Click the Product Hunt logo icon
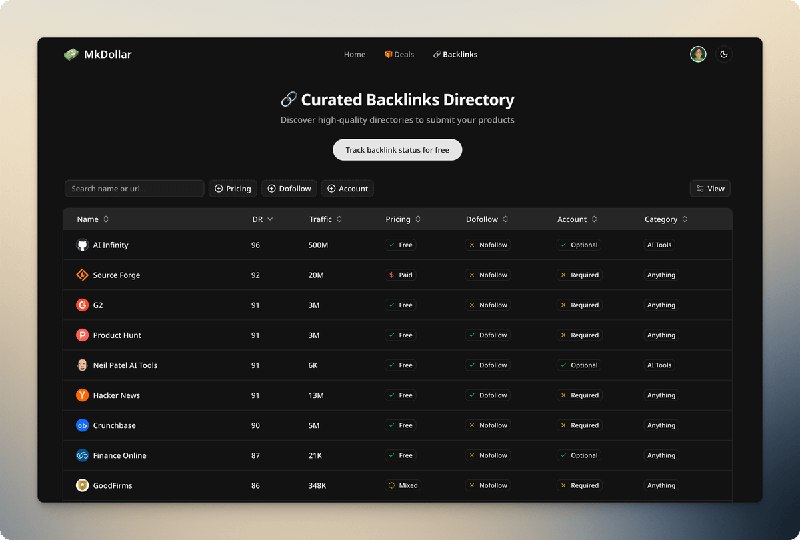Viewport: 800px width, 540px height. [x=82, y=335]
